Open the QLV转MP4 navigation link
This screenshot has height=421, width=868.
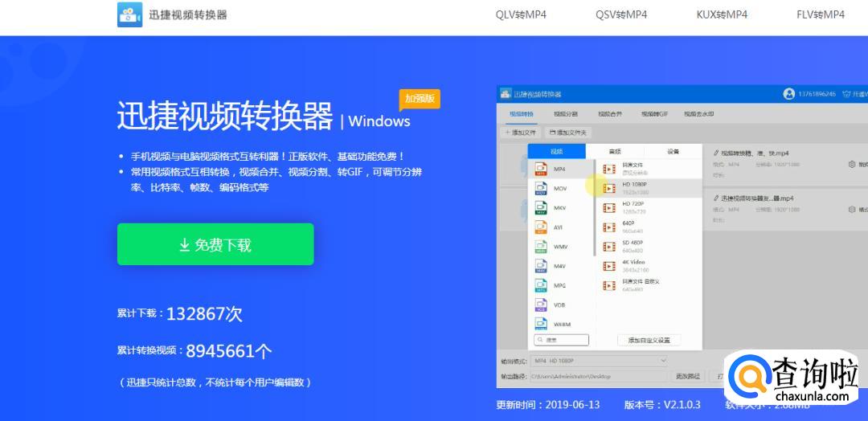point(521,15)
